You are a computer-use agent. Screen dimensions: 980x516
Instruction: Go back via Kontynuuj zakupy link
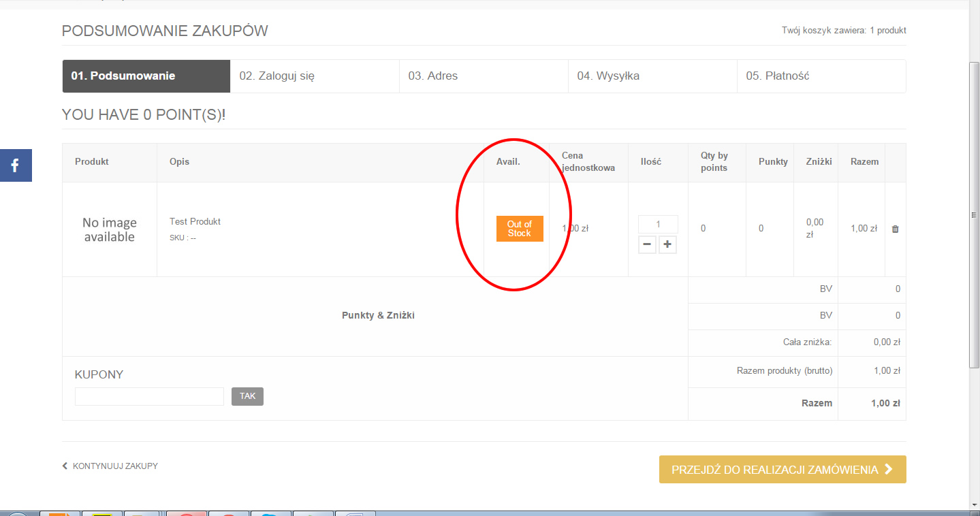click(110, 466)
